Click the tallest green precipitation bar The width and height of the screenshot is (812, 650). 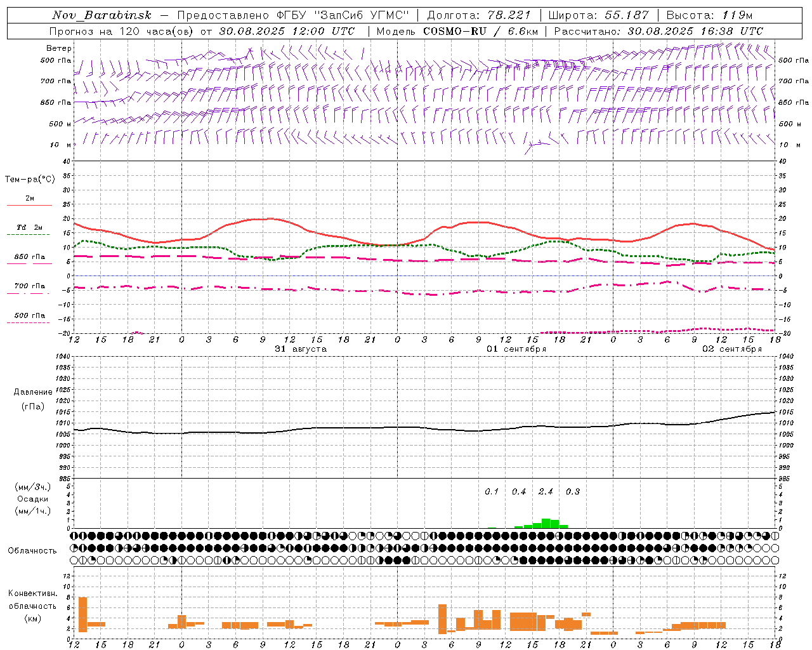coord(546,523)
